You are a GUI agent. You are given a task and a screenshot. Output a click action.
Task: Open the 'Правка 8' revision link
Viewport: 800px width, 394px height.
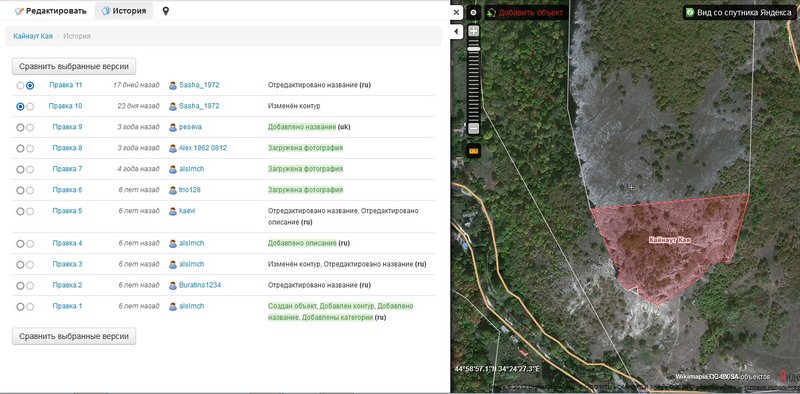[67, 148]
